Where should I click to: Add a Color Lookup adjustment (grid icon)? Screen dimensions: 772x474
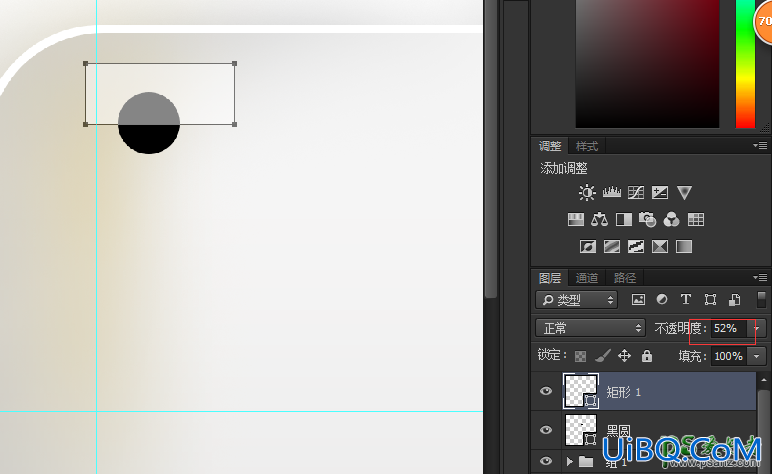(696, 220)
